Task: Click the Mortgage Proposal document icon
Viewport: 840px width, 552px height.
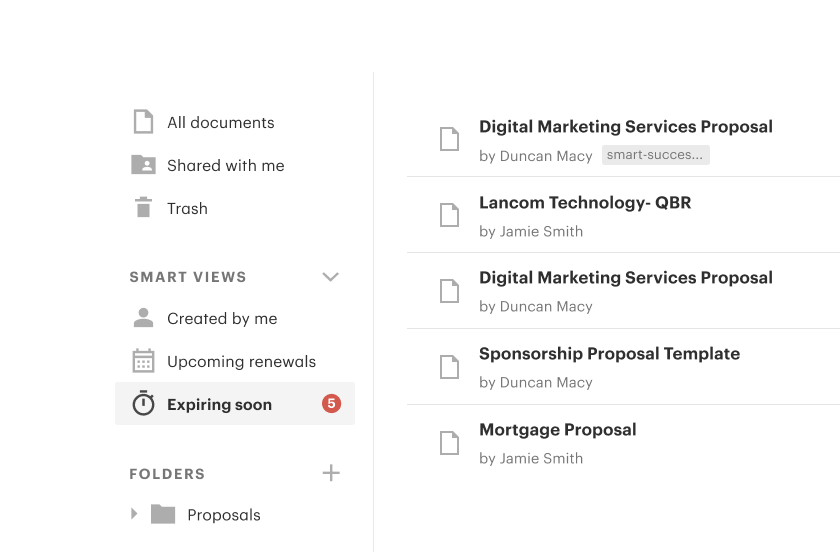Action: coord(450,442)
